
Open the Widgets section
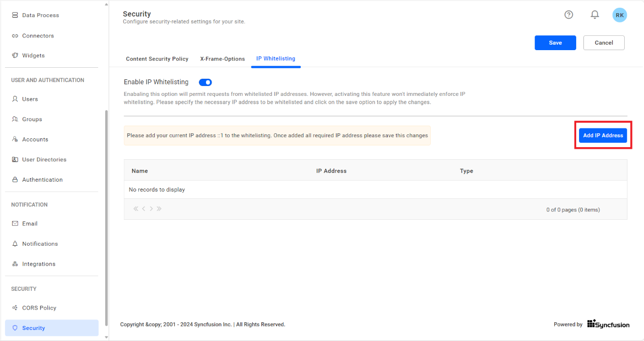(x=33, y=55)
